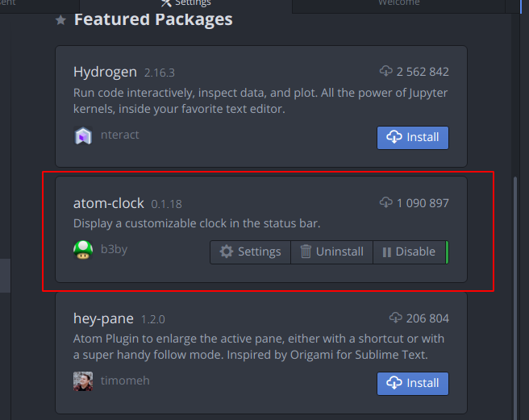Disable the atom-clock package

point(409,252)
